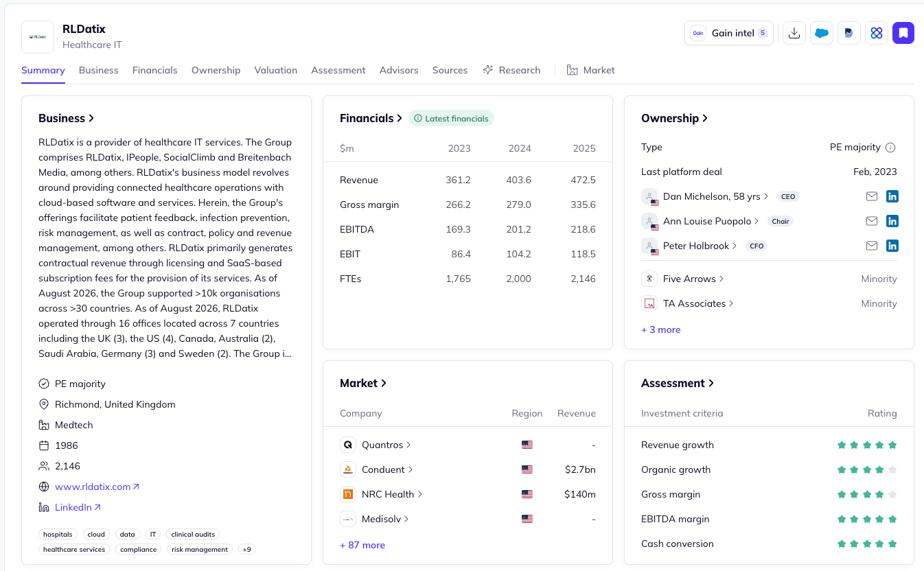
Task: Click the purple bookmark icon button
Action: tap(903, 33)
